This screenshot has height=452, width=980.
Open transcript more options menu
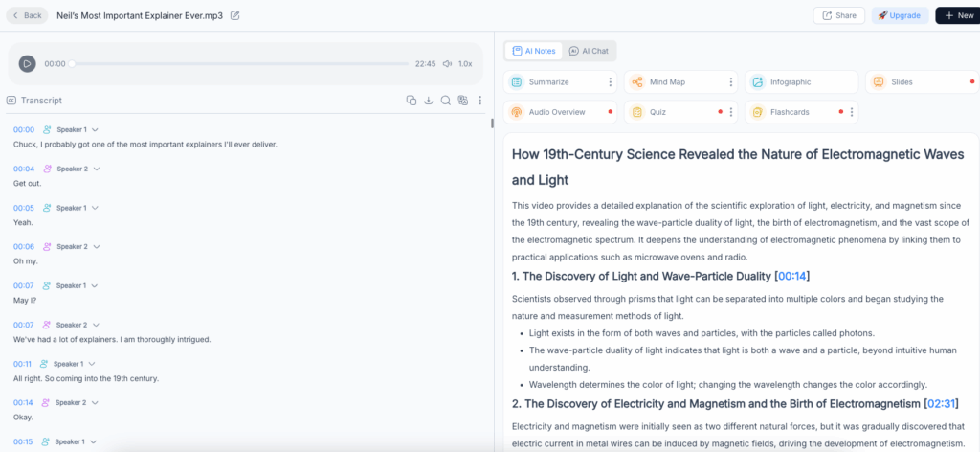pyautogui.click(x=480, y=100)
